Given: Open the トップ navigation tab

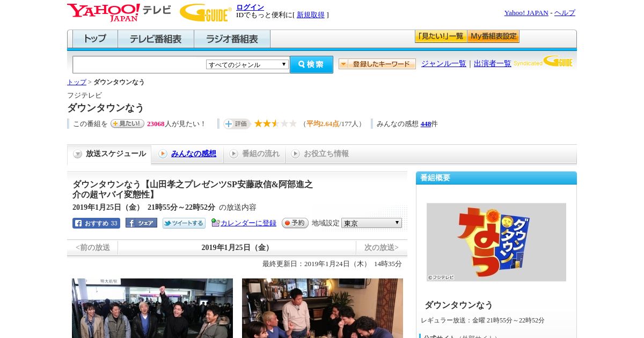Looking at the screenshot, I should tap(95, 39).
